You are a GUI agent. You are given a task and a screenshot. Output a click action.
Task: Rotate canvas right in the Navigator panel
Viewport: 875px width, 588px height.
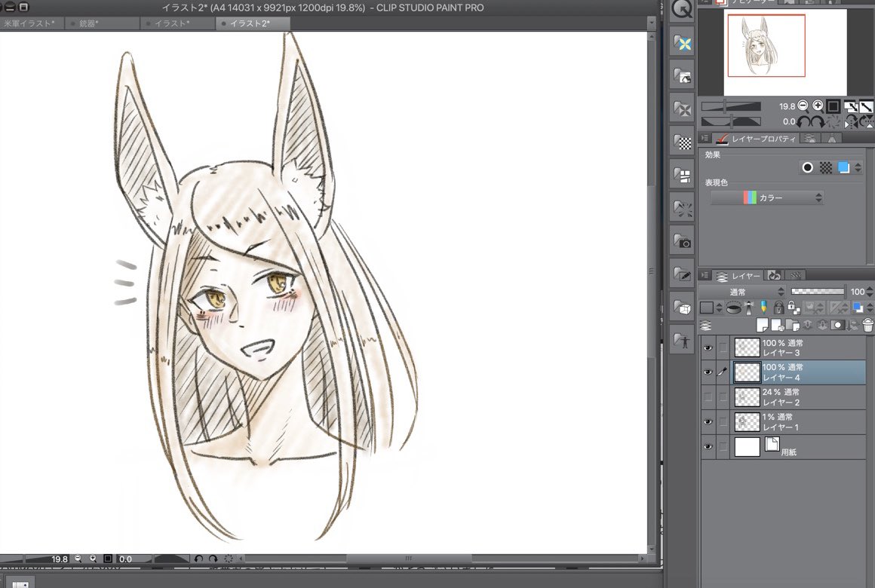[818, 121]
